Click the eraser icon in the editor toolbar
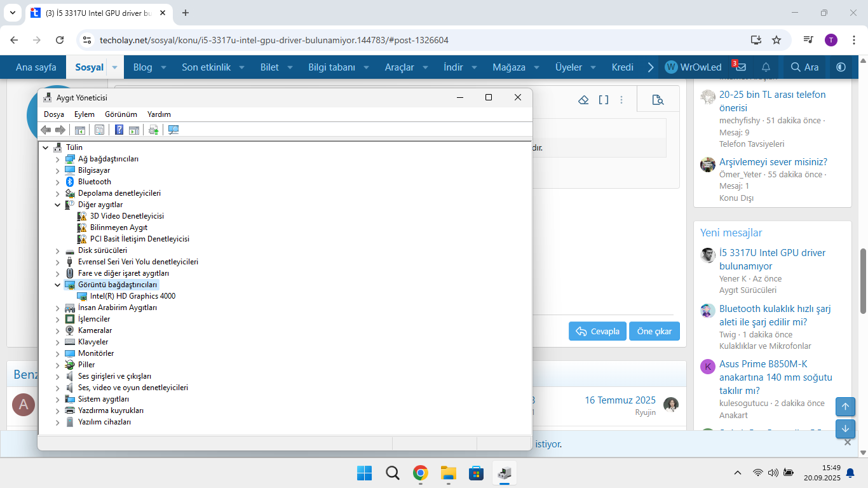The image size is (868, 488). tap(583, 100)
